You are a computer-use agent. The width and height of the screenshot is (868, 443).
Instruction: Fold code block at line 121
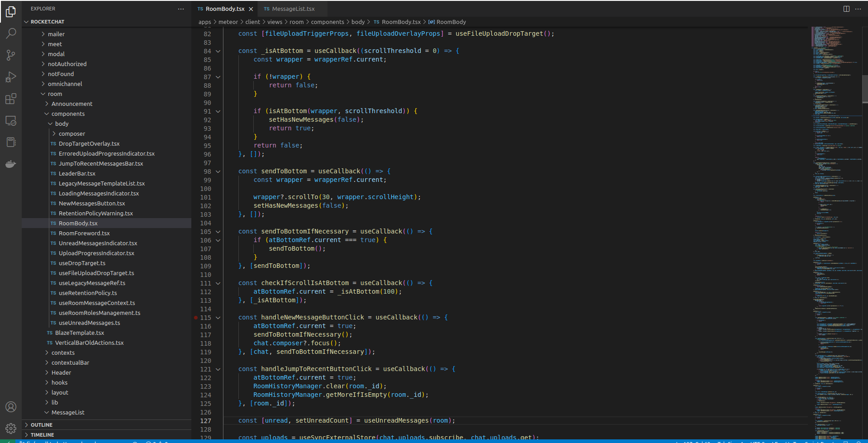218,369
